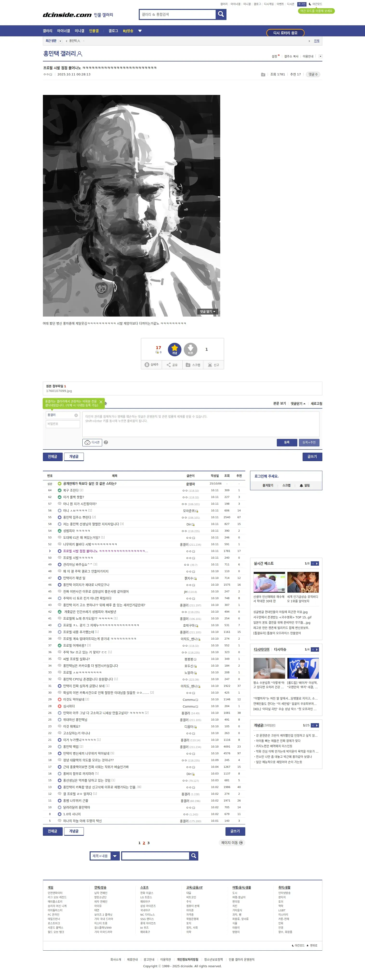Click the main black-and-white portrait image
The width and height of the screenshot is (365, 980).
click(131, 205)
